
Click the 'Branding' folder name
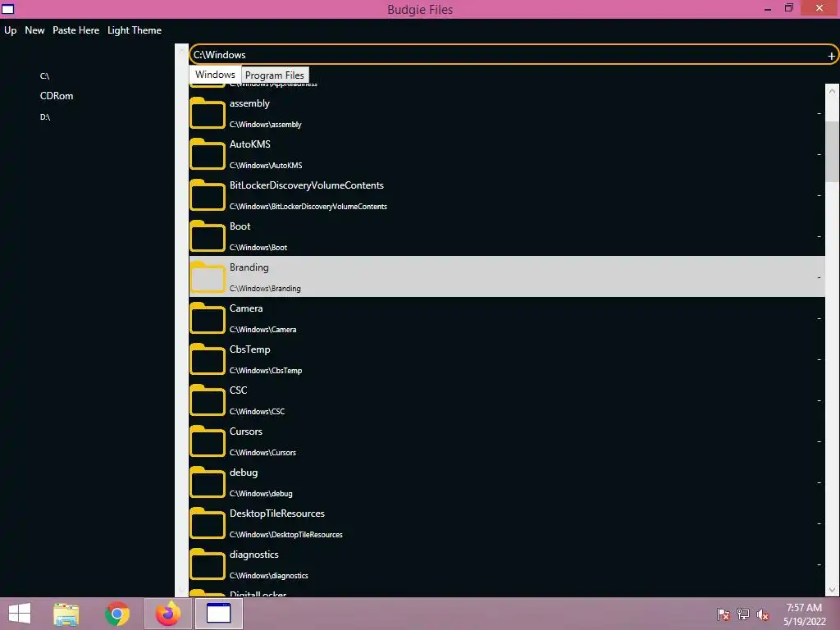click(249, 267)
